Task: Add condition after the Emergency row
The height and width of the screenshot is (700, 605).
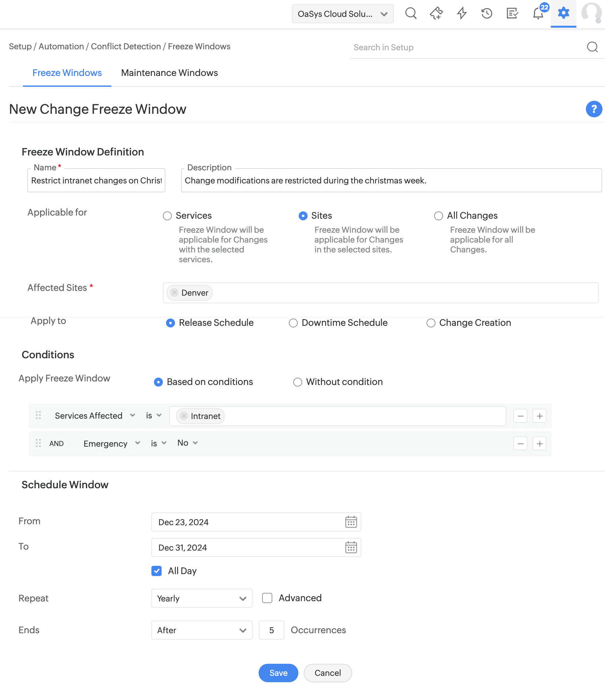Action: click(539, 443)
